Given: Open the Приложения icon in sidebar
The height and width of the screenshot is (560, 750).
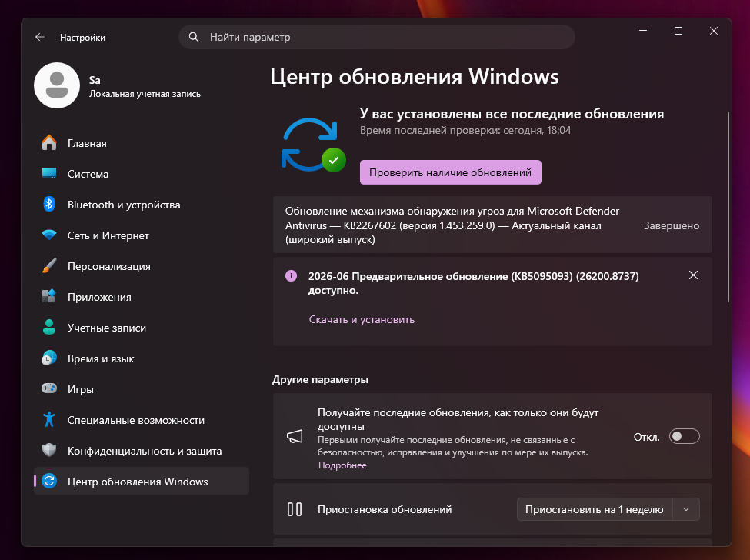Looking at the screenshot, I should pos(48,296).
